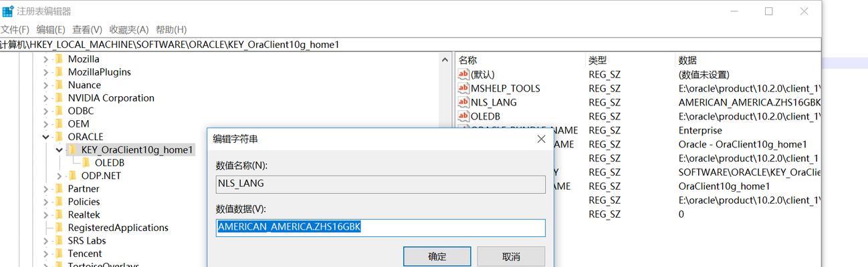
Task: Expand the Mozilla tree node
Action: tap(46, 59)
